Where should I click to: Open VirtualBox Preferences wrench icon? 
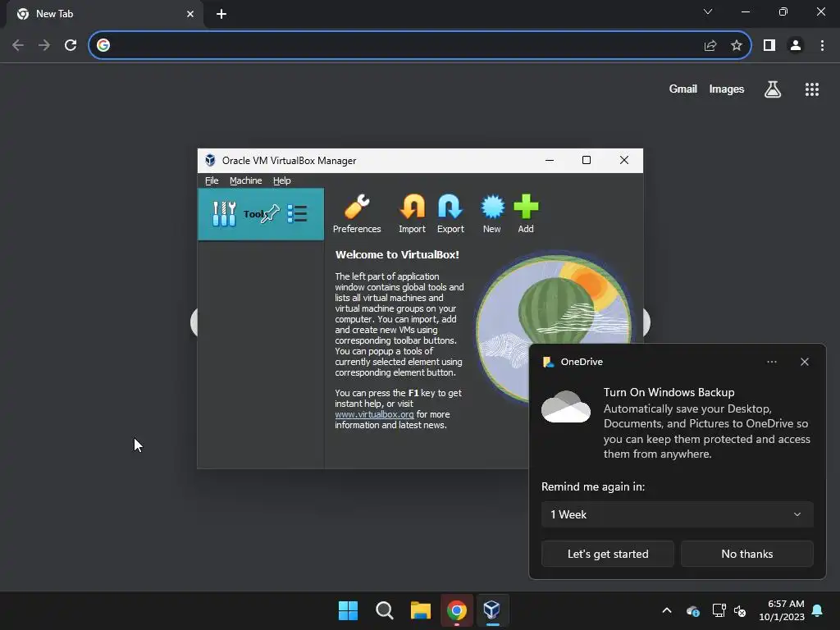(x=357, y=207)
